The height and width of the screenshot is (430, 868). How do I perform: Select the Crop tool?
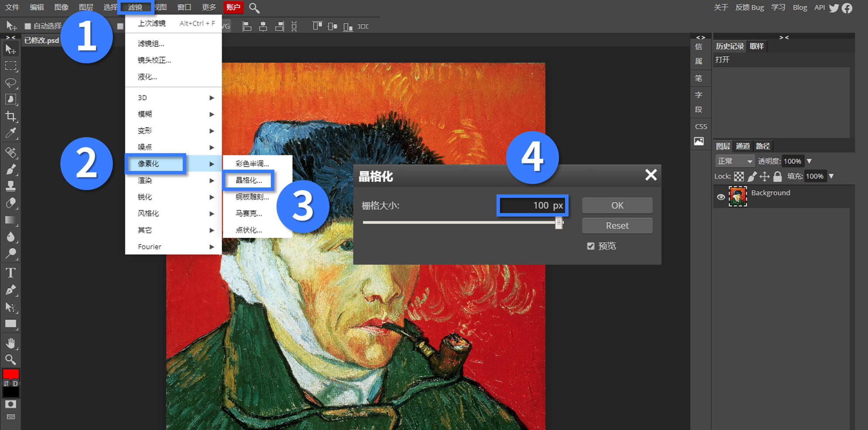point(10,116)
